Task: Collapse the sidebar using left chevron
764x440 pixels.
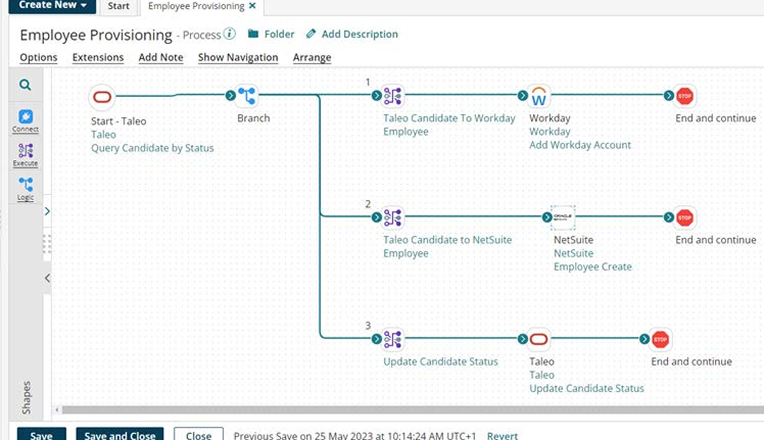Action: pyautogui.click(x=47, y=277)
